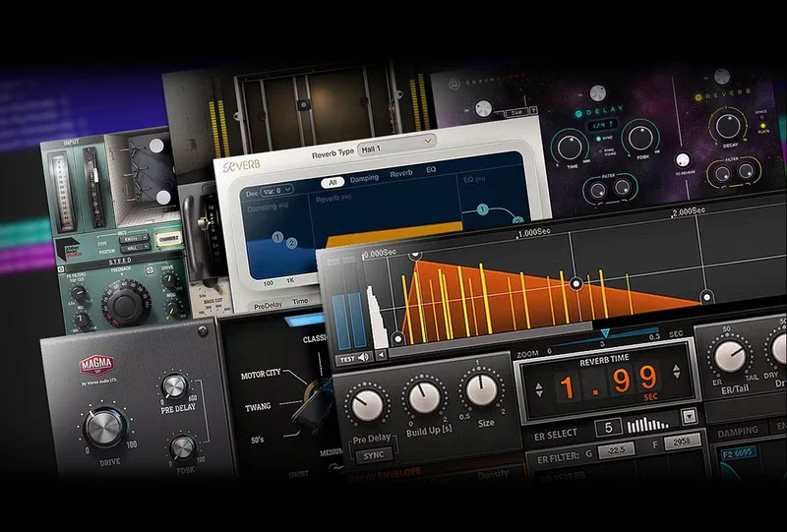
Task: Click the large FEEDBACK knob
Action: point(125,303)
